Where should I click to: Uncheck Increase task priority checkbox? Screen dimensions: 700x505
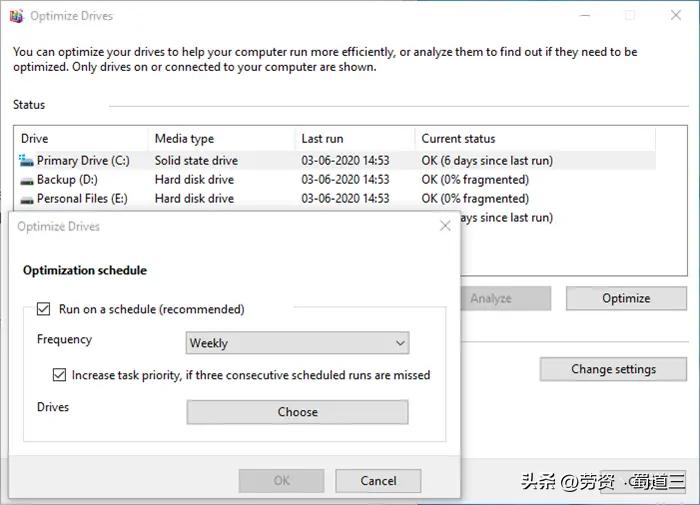click(x=59, y=375)
